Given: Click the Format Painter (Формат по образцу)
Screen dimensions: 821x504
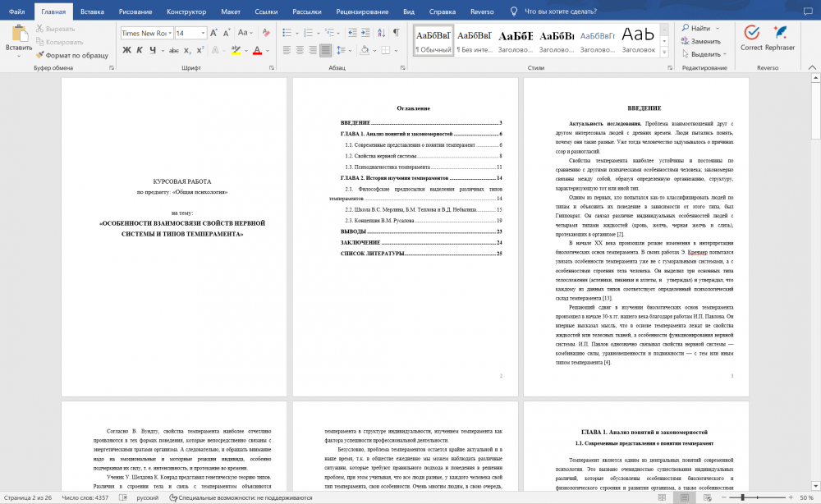Looking at the screenshot, I should click(72, 55).
